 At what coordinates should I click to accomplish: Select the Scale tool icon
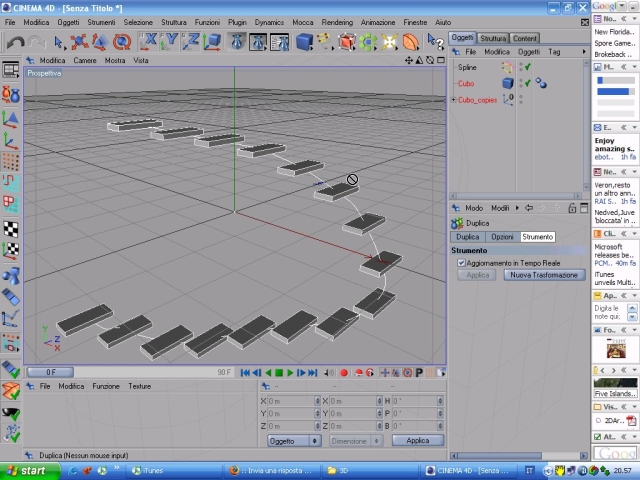[100, 42]
